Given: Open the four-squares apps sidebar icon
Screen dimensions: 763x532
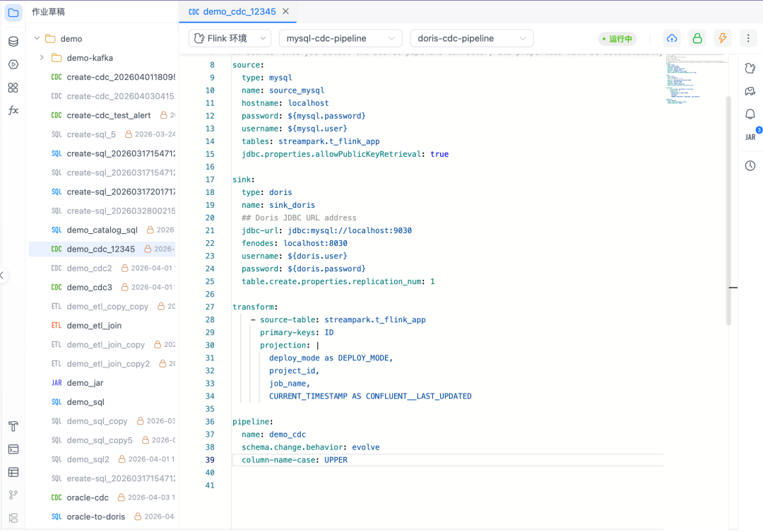Looking at the screenshot, I should [x=13, y=88].
